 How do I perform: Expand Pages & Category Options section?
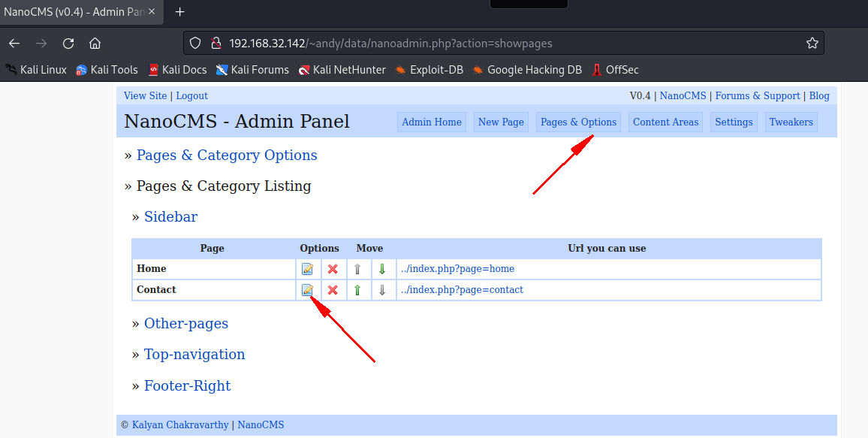pyautogui.click(x=227, y=155)
